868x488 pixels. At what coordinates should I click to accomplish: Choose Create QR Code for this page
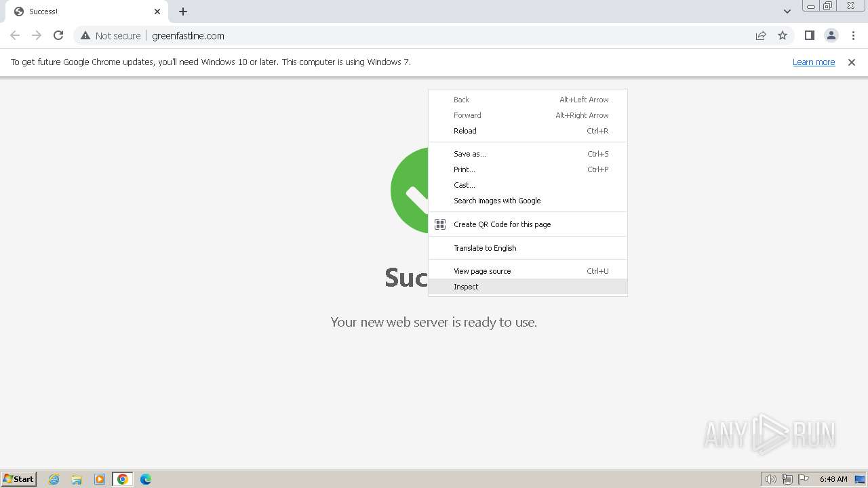[528, 224]
